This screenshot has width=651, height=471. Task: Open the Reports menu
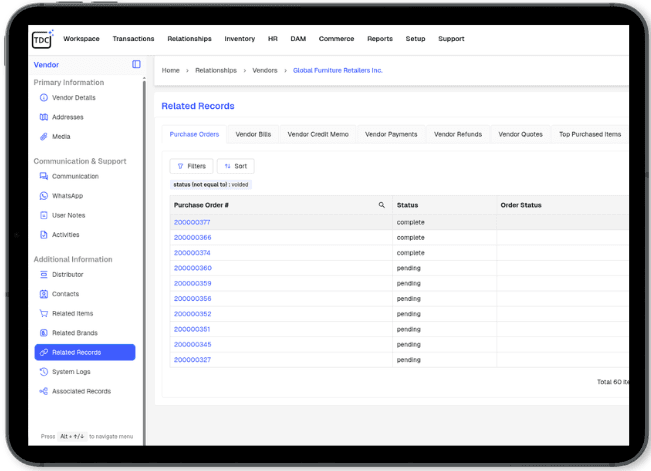click(380, 39)
